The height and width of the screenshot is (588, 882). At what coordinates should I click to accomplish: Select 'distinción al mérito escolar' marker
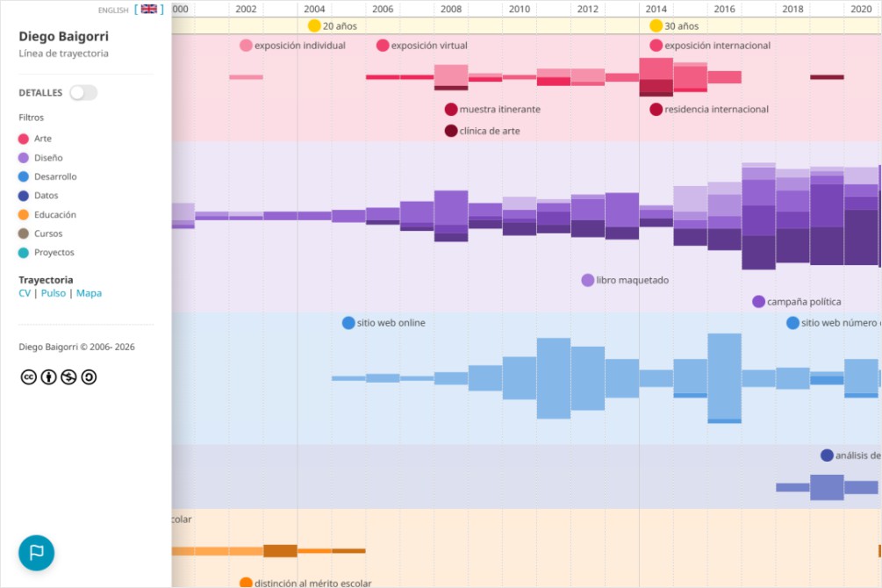(246, 583)
